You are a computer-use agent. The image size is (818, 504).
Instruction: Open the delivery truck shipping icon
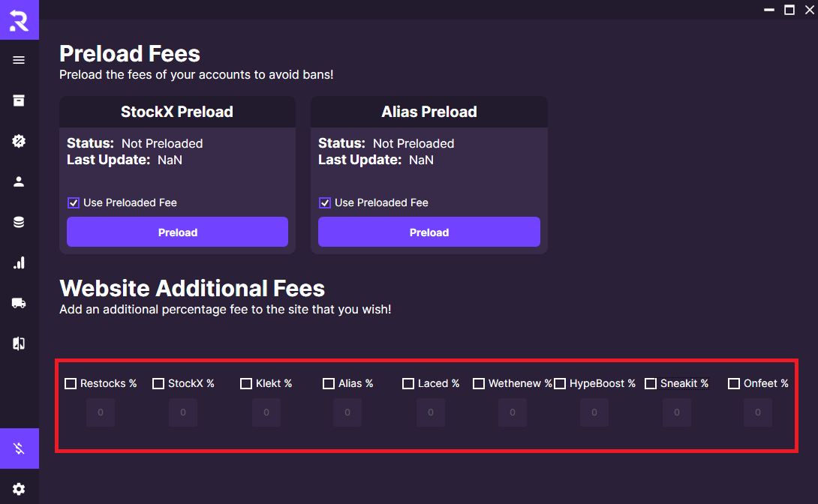point(19,303)
